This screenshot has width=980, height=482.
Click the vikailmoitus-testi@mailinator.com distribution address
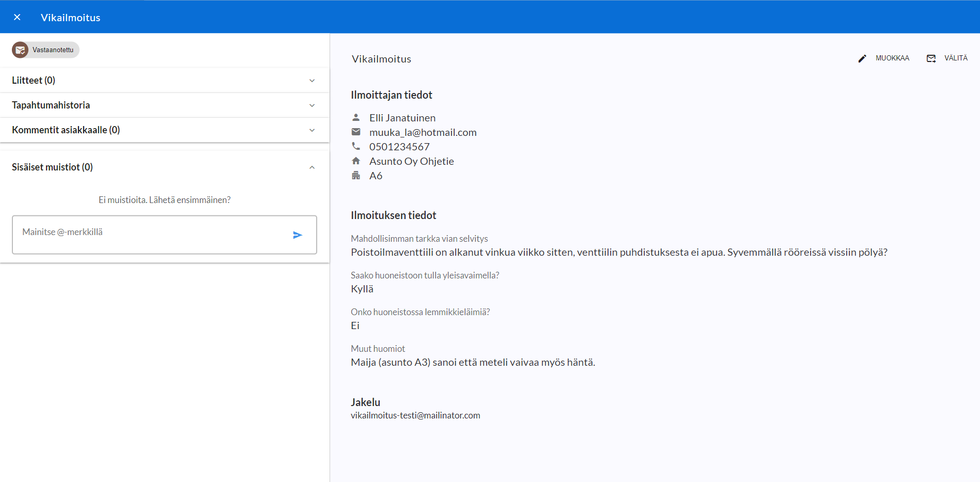tap(415, 415)
